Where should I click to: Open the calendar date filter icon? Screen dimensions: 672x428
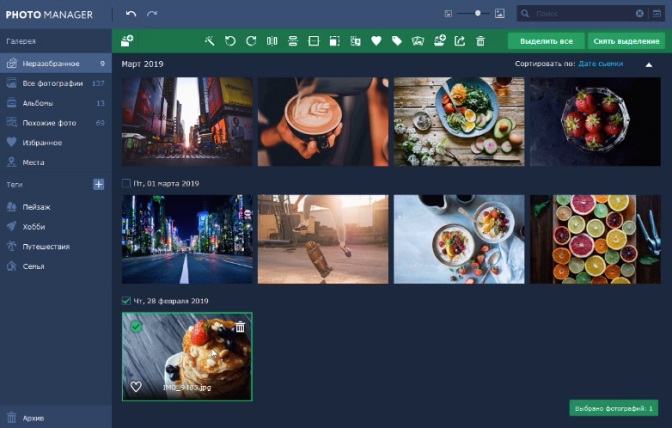pyautogui.click(x=657, y=14)
